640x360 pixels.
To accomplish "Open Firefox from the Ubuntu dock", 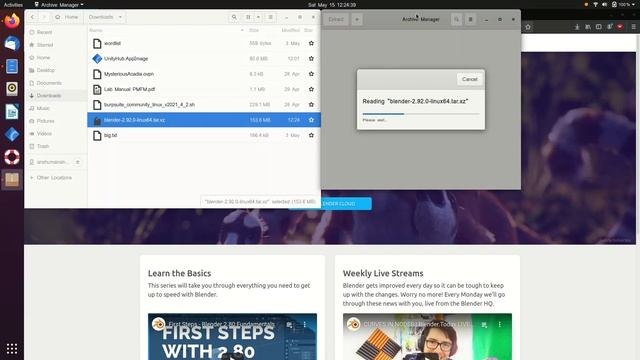I will (12, 21).
